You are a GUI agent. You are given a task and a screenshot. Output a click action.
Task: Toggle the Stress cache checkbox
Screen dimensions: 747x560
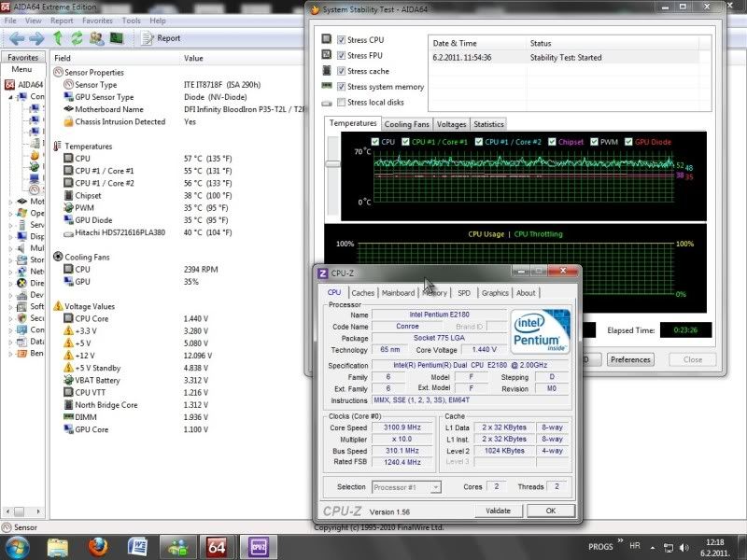click(341, 72)
